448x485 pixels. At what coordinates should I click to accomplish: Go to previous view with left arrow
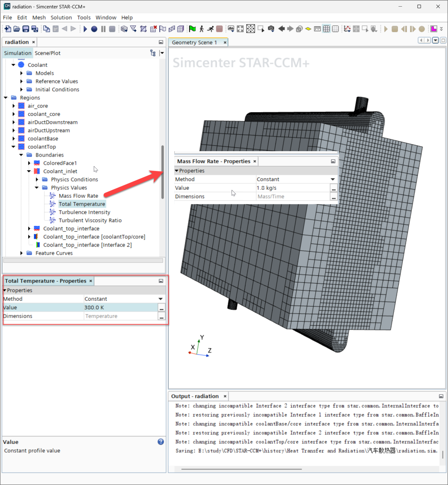point(281,29)
